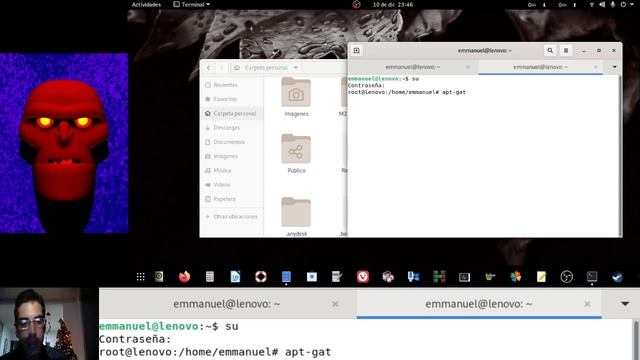The width and height of the screenshot is (640, 360).
Task: Open the tab list arrow in terminal window
Action: pos(614,67)
